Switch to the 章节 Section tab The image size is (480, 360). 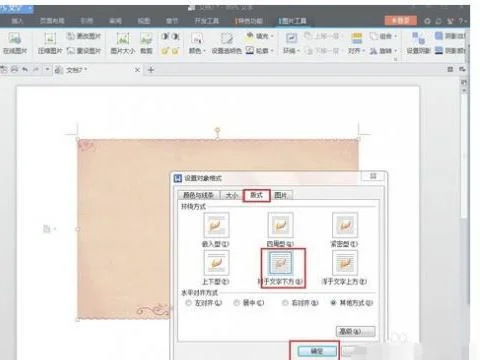[172, 21]
